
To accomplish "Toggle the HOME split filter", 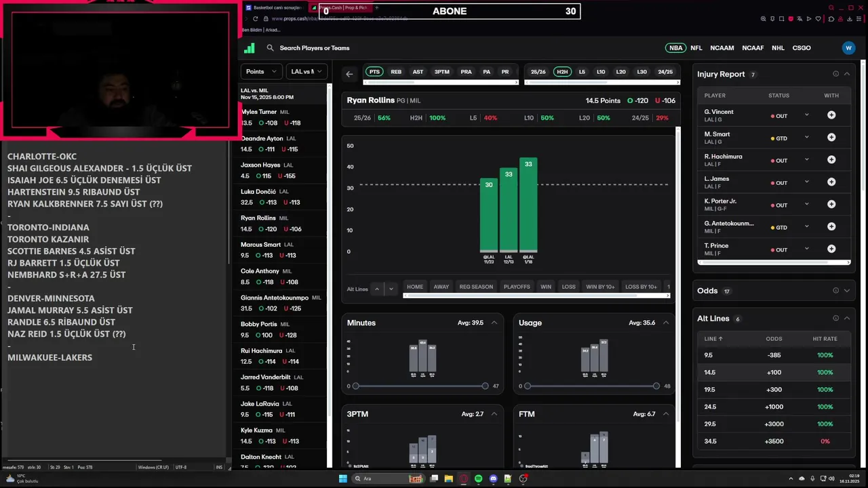I will click(x=415, y=287).
